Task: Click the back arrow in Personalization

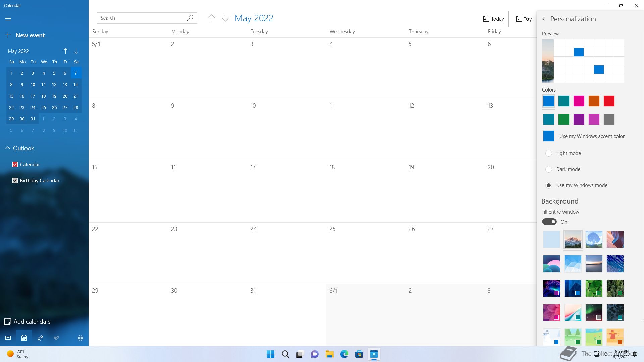Action: (544, 19)
